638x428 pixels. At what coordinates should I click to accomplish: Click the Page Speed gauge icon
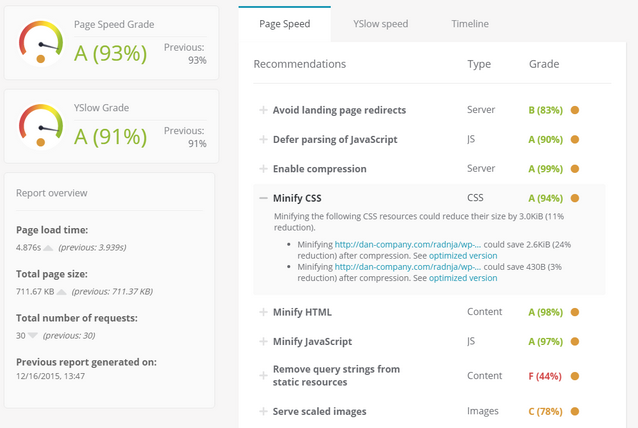[x=41, y=43]
